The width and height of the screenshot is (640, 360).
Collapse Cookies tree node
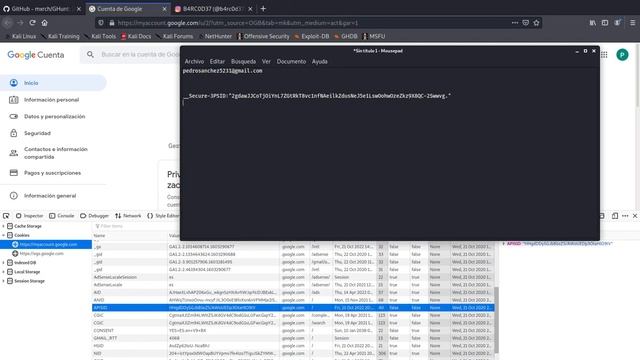(4, 236)
